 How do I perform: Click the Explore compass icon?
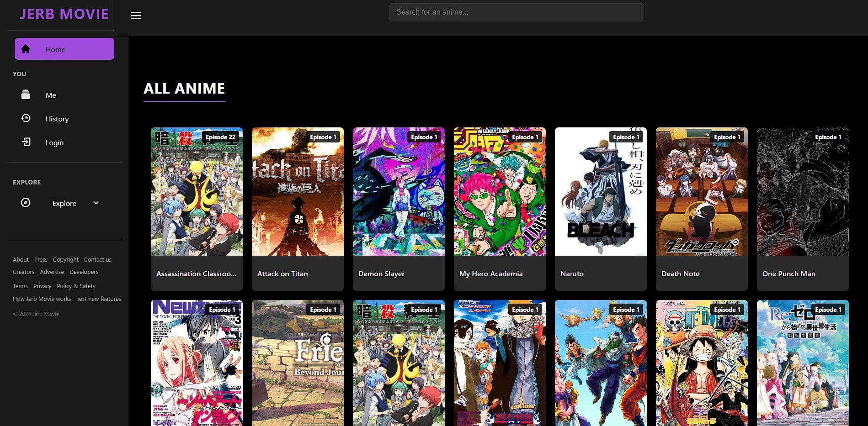tap(26, 203)
